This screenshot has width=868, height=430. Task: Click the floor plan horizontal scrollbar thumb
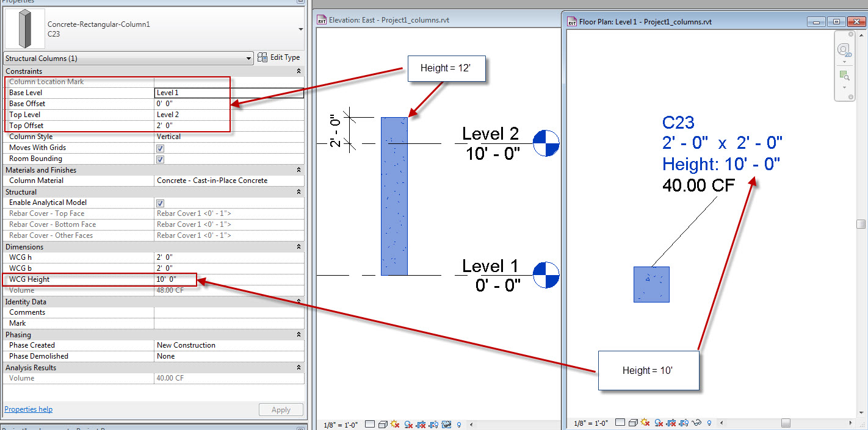[786, 422]
